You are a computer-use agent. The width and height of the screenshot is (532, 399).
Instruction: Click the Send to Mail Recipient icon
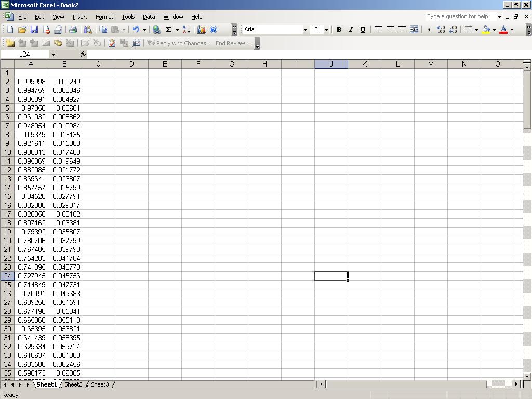58,30
